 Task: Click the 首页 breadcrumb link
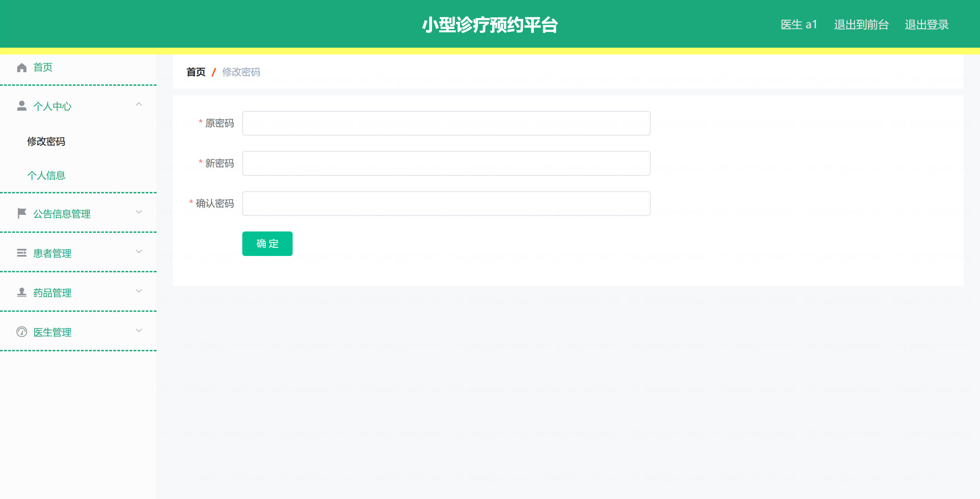[x=196, y=72]
